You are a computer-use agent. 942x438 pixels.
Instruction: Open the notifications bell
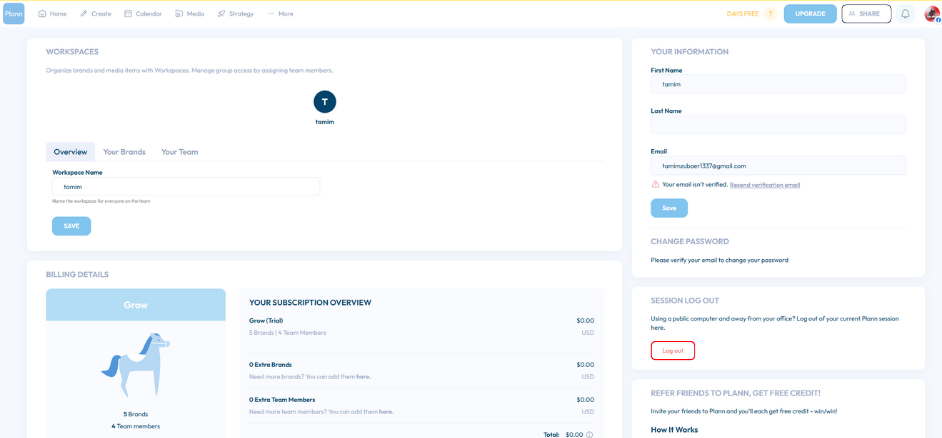905,14
